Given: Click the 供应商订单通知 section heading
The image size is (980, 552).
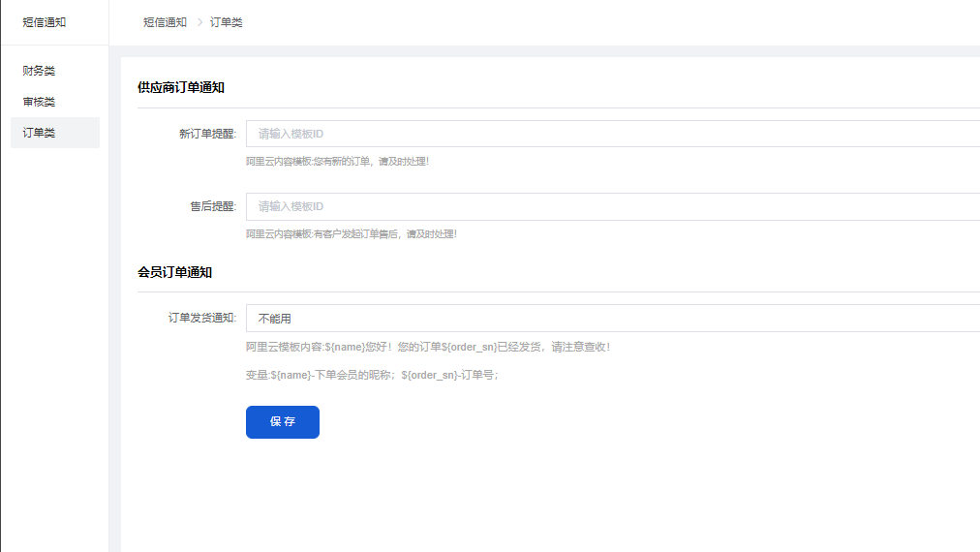Looking at the screenshot, I should tap(181, 87).
